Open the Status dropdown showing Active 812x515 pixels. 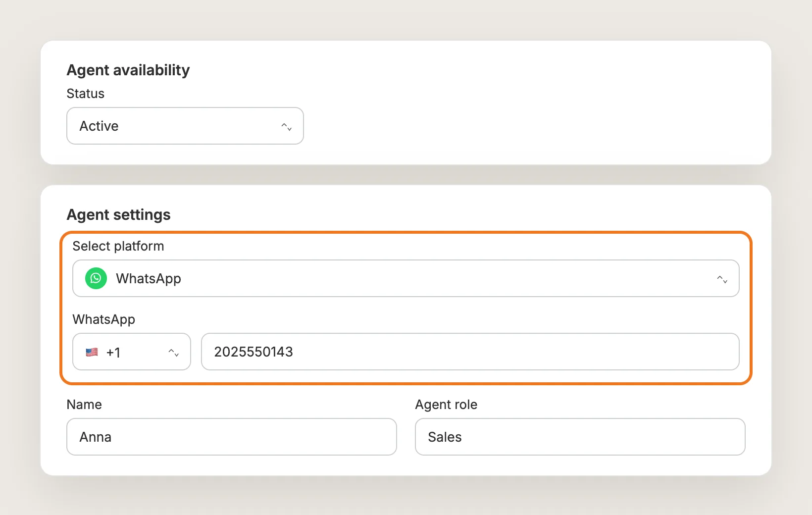(185, 126)
